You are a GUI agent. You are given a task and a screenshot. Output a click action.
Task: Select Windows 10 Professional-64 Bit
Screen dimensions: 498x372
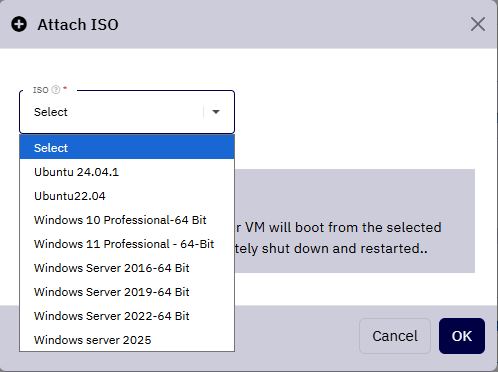127,220
